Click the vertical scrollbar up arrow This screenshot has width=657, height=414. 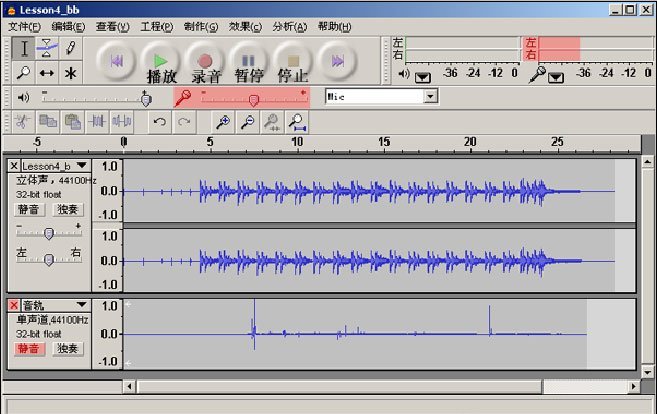[x=648, y=162]
